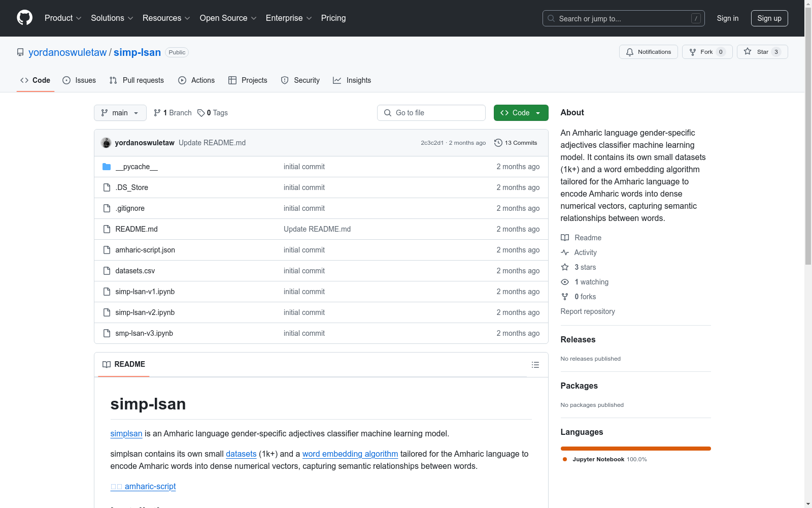Select the README tab header
The height and width of the screenshot is (508, 812).
coord(124,364)
